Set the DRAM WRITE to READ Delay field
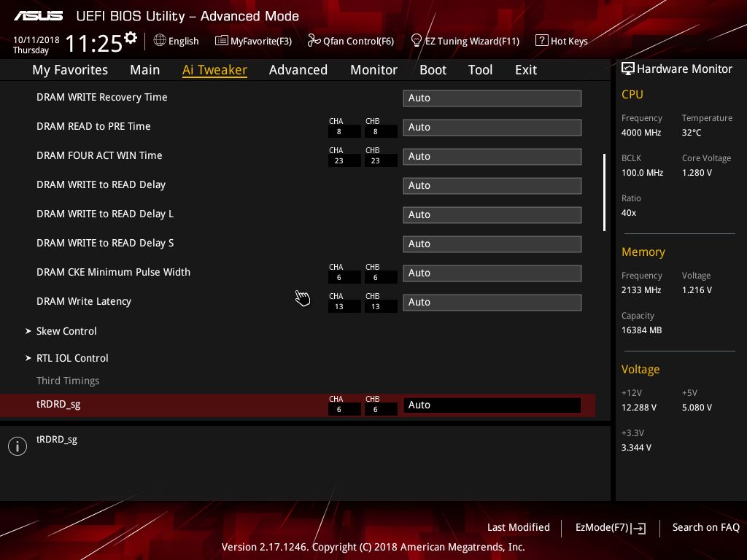The height and width of the screenshot is (560, 747). tap(492, 186)
